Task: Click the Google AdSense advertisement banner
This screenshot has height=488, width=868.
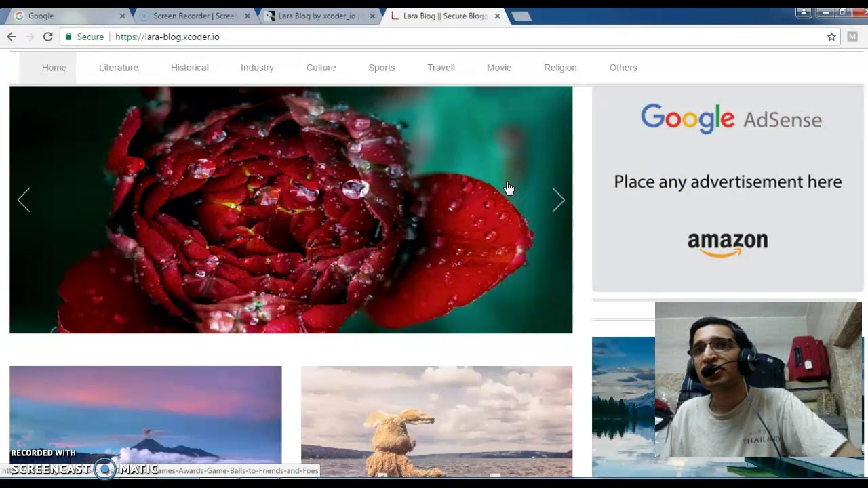Action: (x=728, y=188)
